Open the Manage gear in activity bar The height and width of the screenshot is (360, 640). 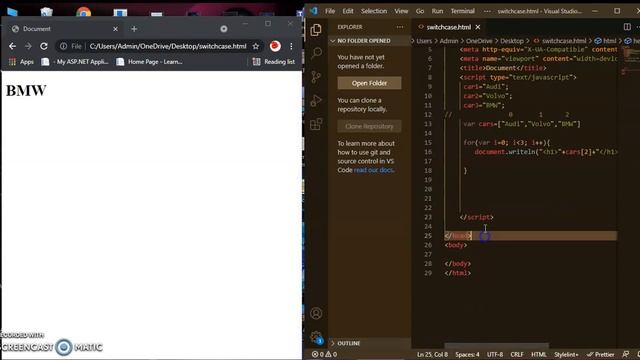(x=316, y=337)
